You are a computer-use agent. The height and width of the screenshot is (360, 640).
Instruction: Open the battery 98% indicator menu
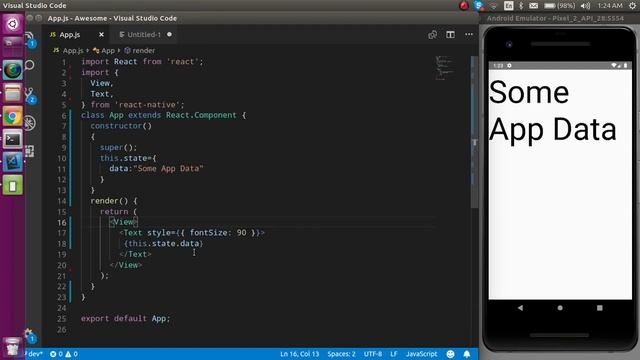click(560, 5)
